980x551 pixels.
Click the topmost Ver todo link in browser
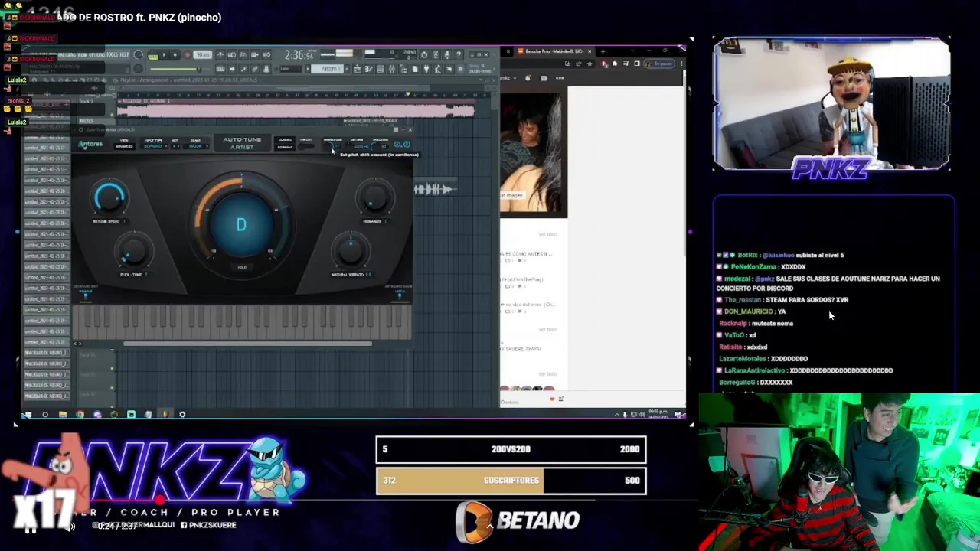click(547, 234)
